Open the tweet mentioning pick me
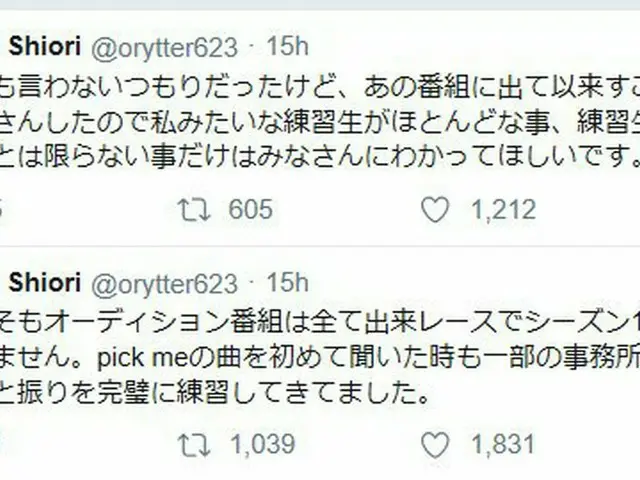The height and width of the screenshot is (480, 640). 320,357
